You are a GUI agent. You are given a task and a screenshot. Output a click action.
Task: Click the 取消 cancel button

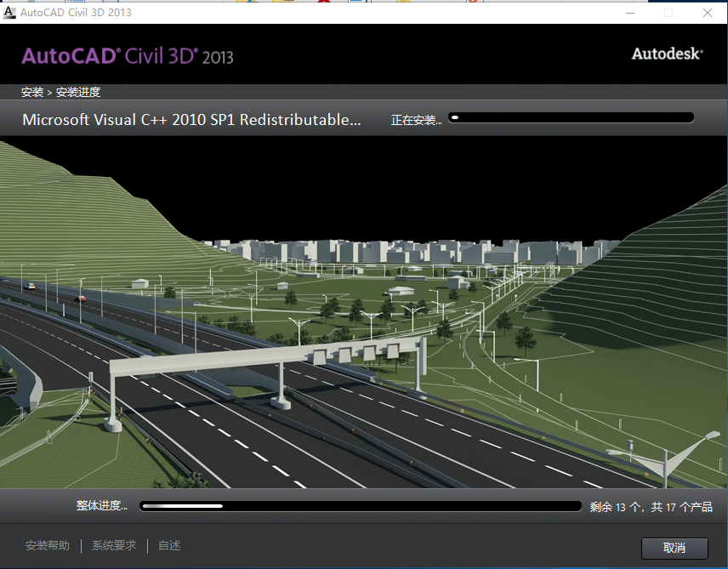click(x=674, y=548)
